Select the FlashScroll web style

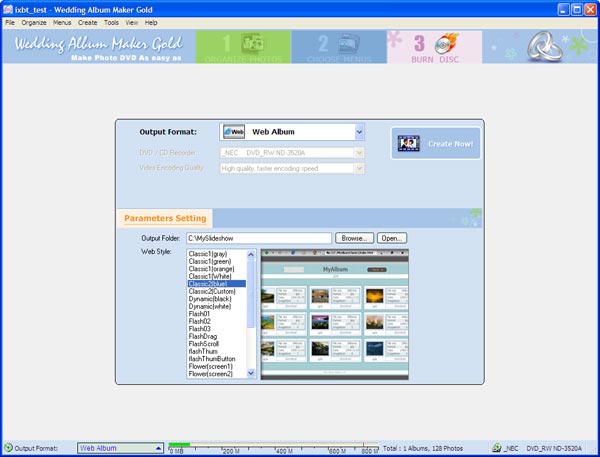[x=217, y=344]
